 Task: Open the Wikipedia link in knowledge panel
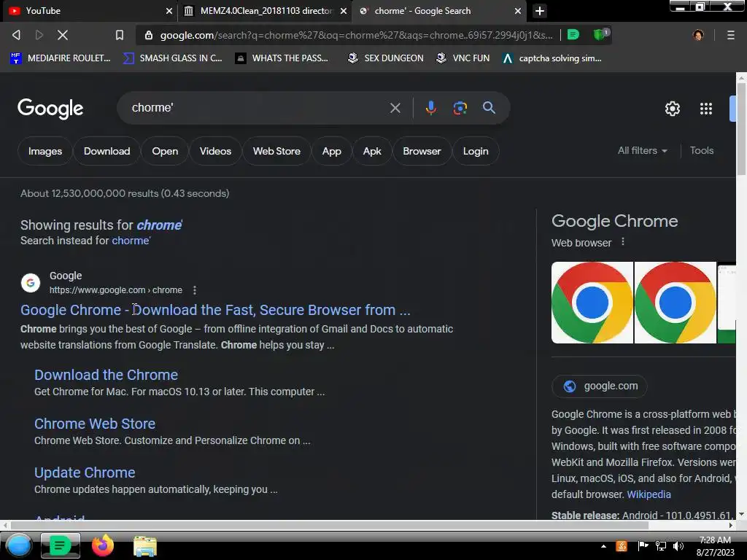click(x=649, y=494)
